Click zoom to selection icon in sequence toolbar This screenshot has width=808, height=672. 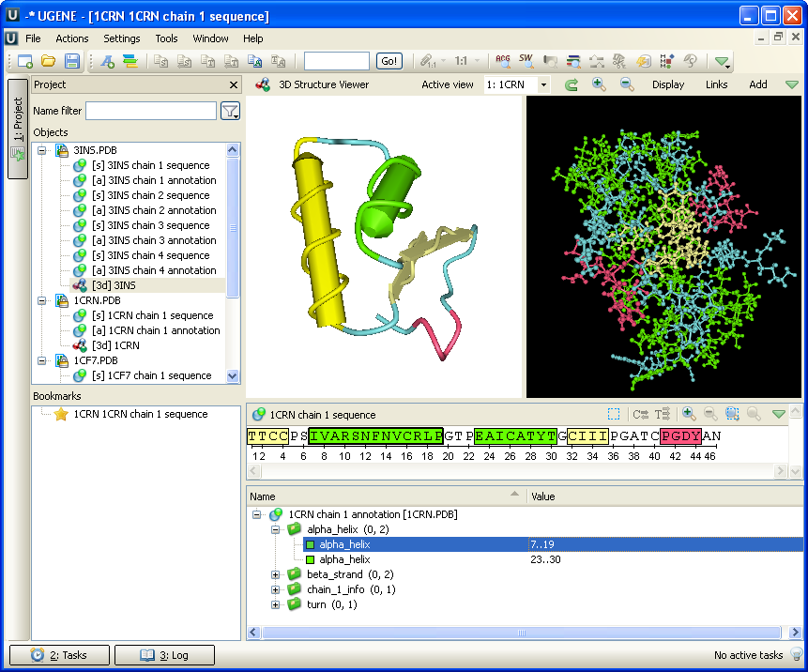click(732, 413)
